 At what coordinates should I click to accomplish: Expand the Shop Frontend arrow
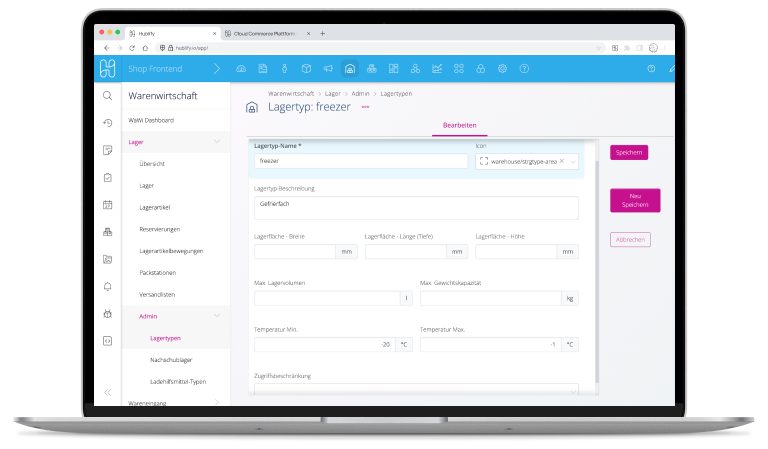point(216,69)
